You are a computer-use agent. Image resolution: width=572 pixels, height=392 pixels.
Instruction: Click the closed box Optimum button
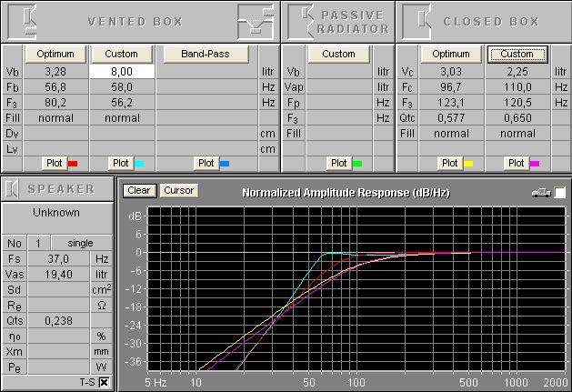click(451, 54)
